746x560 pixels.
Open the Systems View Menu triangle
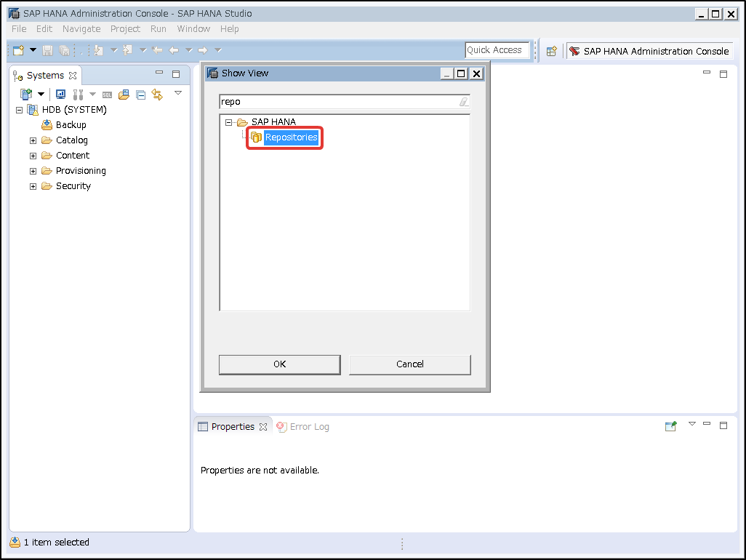coord(178,93)
